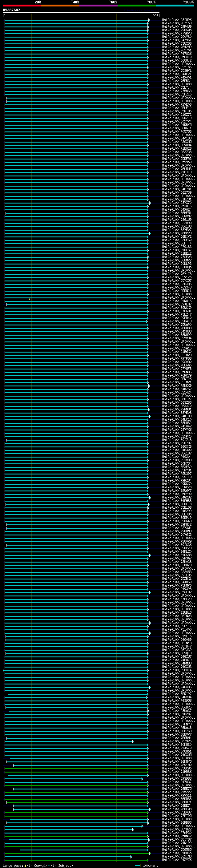Select hit UniRef100_C3YX70
The width and height of the screenshot is (197, 868).
(176, 203)
